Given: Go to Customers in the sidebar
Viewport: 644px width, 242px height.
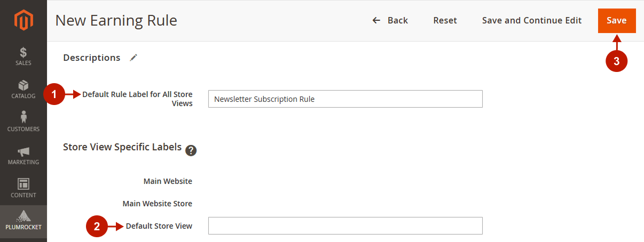Looking at the screenshot, I should pyautogui.click(x=23, y=122).
